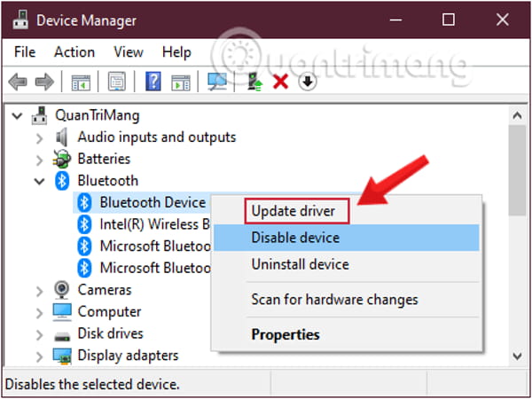532x399 pixels.
Task: Open the View menu
Action: coord(129,52)
